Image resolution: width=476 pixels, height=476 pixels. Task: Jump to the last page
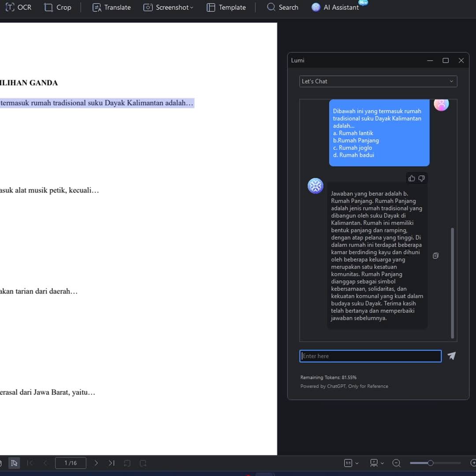pos(112,463)
